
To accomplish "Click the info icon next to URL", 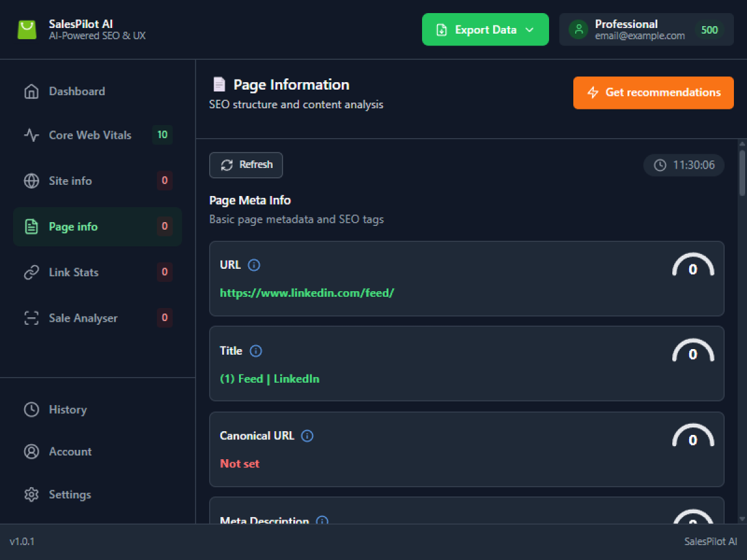I will (254, 265).
